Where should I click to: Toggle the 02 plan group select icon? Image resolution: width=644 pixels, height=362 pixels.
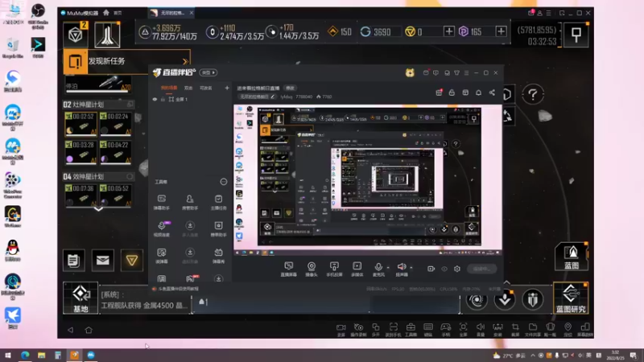click(x=130, y=105)
